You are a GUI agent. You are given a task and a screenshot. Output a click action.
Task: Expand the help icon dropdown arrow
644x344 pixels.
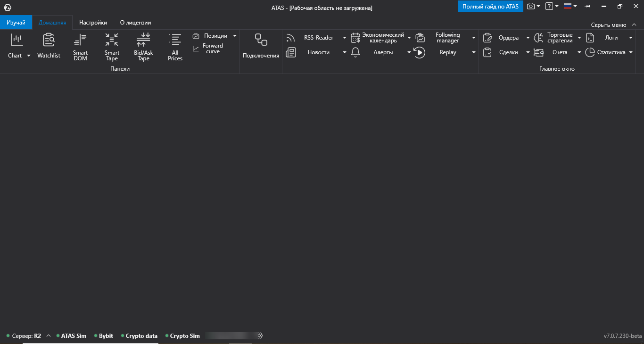point(557,6)
